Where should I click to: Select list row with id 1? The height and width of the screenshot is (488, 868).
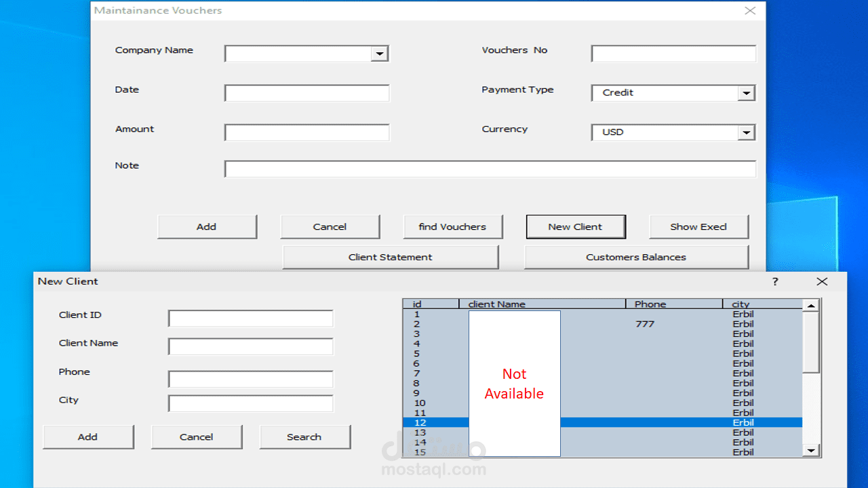coord(603,314)
